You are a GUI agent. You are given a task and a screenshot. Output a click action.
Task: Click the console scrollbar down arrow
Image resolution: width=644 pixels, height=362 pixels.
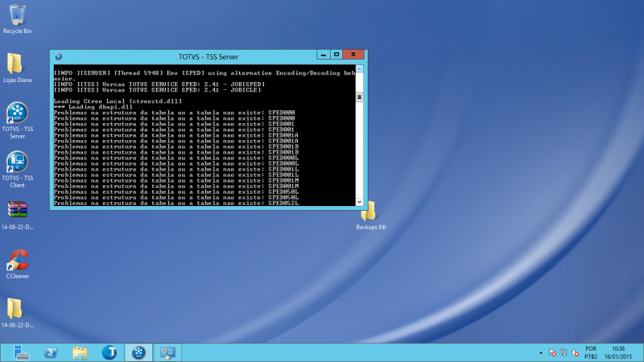pos(359,202)
